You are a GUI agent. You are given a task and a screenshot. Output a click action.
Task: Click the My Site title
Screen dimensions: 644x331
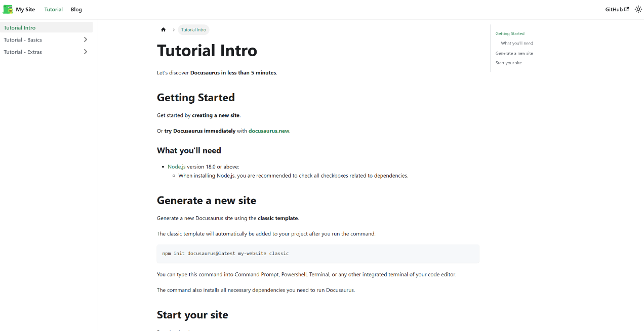click(x=25, y=10)
